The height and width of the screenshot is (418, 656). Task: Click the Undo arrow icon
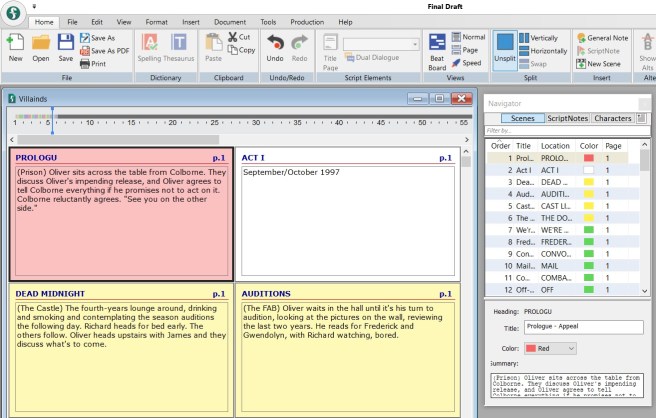[274, 45]
